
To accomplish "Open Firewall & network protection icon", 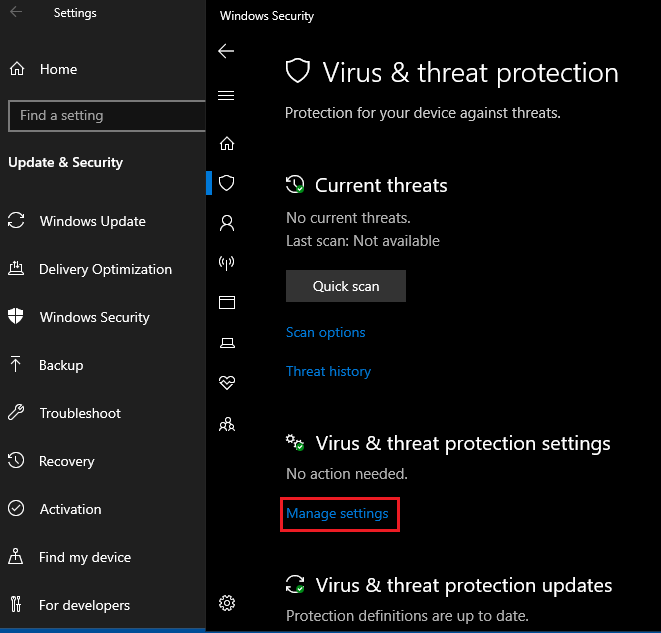I will click(227, 263).
